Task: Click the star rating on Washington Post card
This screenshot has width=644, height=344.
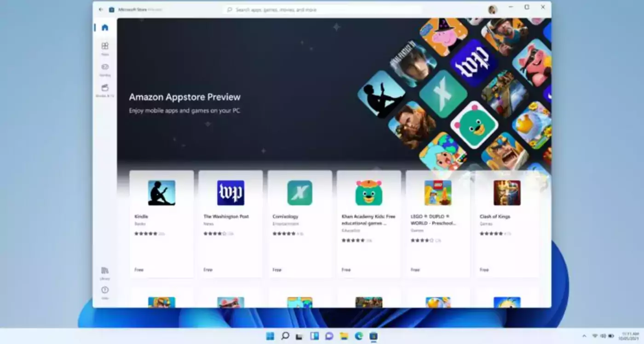Action: point(215,233)
